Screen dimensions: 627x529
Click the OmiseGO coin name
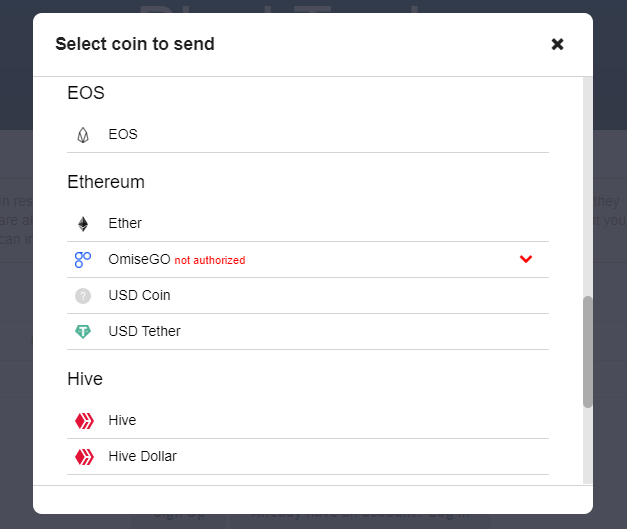(x=140, y=260)
